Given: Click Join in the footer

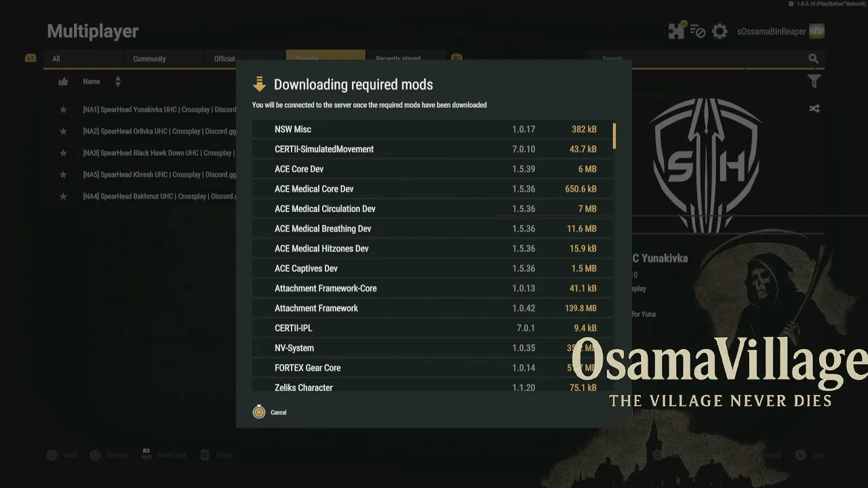Looking at the screenshot, I should 810,455.
